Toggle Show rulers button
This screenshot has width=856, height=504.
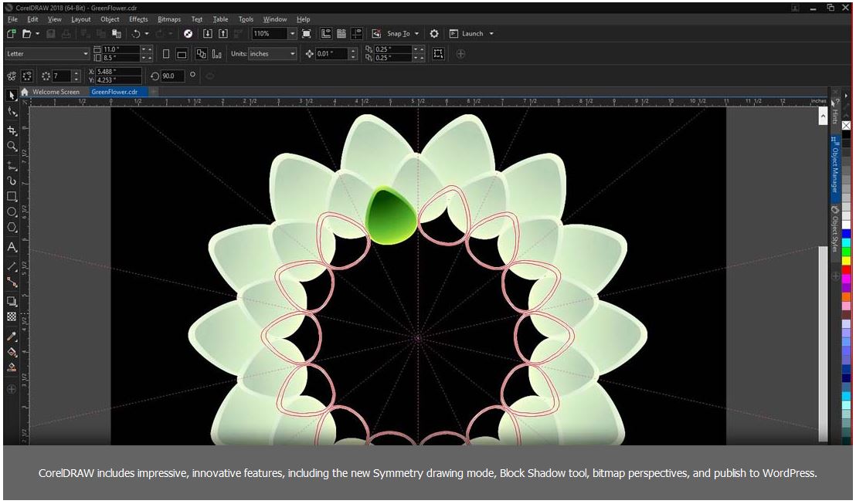[x=326, y=34]
